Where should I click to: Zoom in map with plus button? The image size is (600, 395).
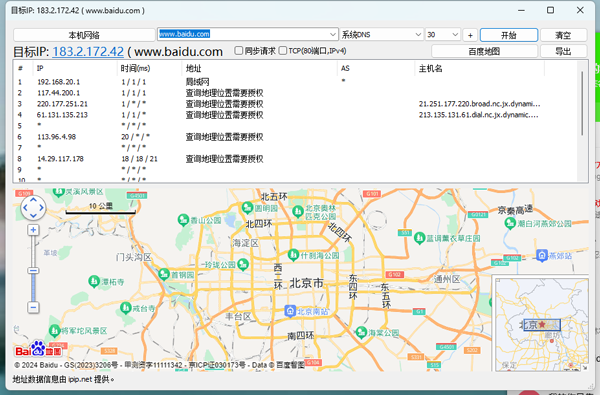tap(33, 230)
